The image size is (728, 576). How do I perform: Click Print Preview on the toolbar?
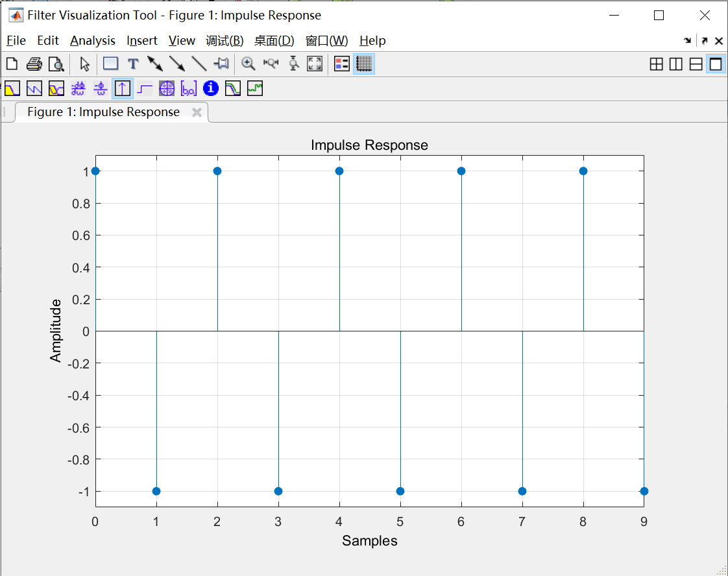click(56, 64)
